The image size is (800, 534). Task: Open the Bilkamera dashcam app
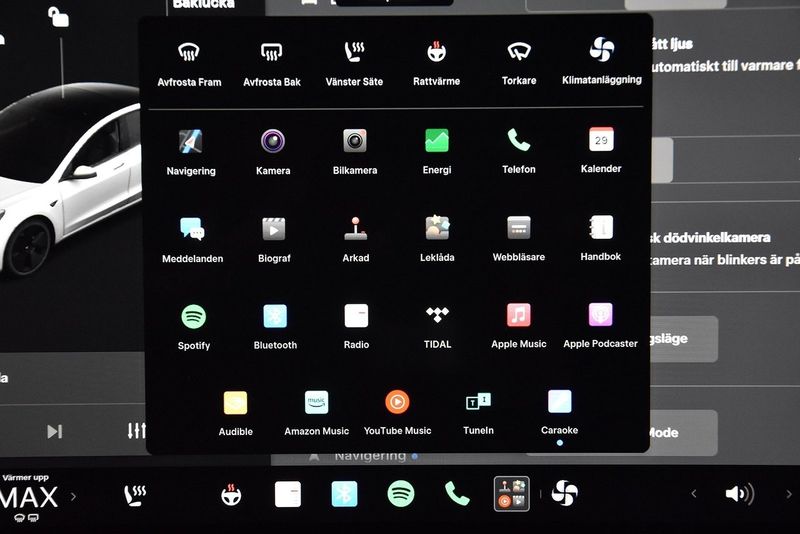point(355,152)
